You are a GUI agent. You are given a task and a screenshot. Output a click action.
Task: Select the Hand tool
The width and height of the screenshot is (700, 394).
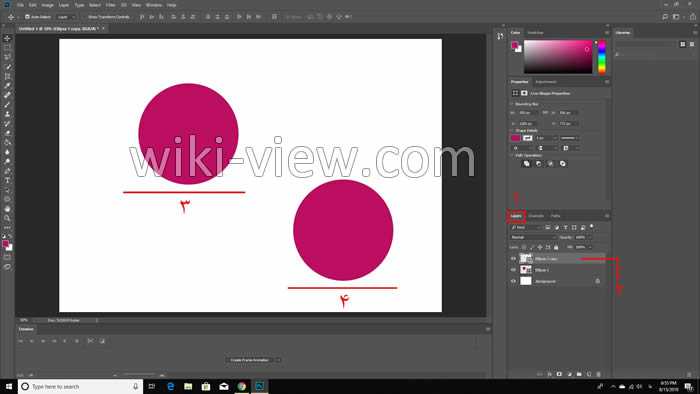[7, 209]
